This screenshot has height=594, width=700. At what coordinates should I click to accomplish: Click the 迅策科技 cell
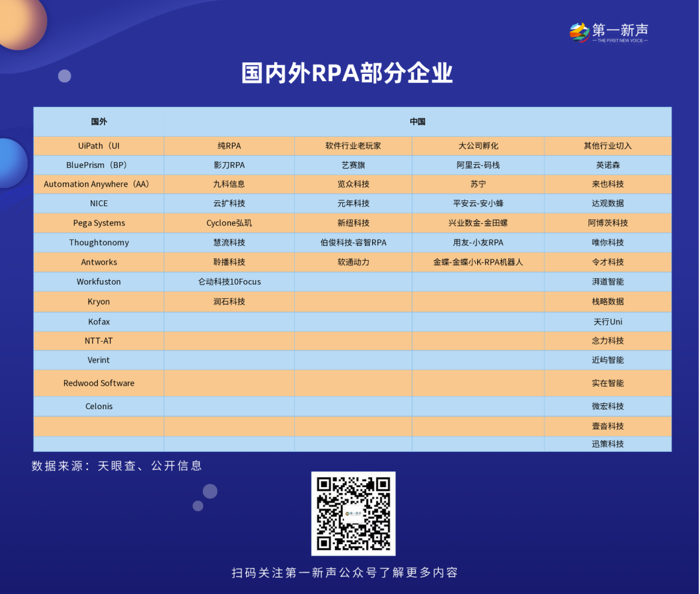click(607, 444)
